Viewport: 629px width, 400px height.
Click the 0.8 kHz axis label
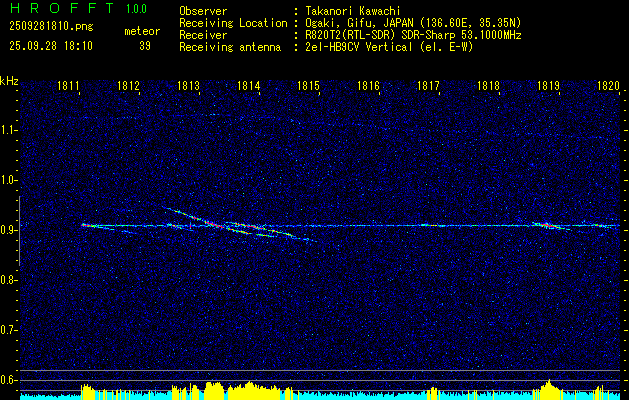7,280
